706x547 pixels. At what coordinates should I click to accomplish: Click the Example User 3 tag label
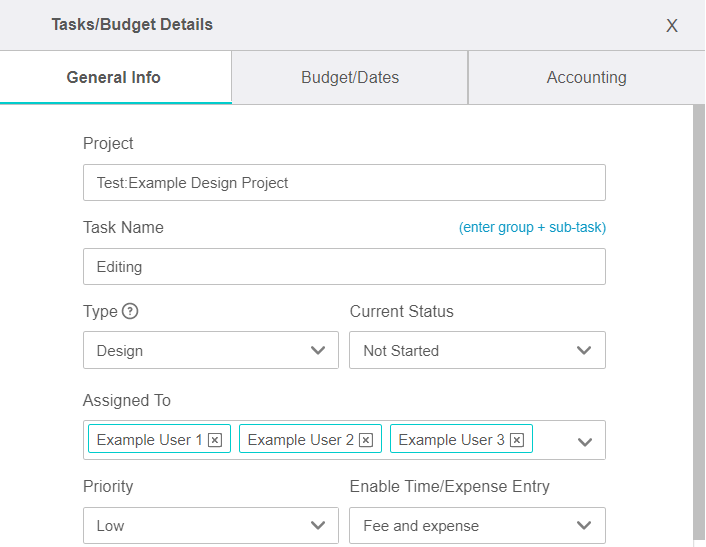tap(451, 440)
